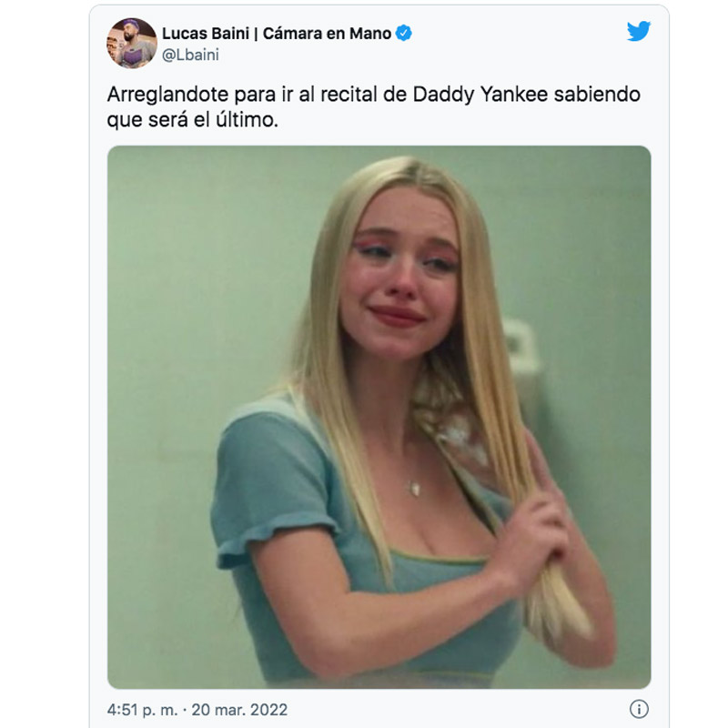Viewport: 728px width, 728px height.
Task: Click the 20 mar. 2022 date
Action: click(244, 709)
